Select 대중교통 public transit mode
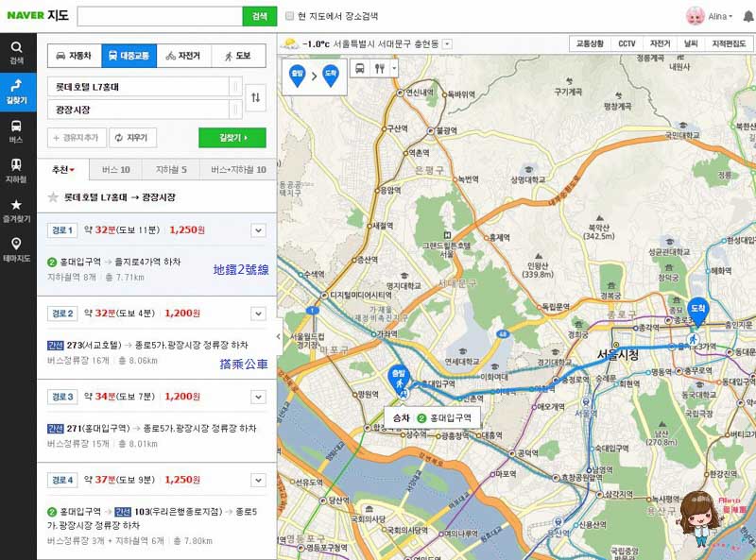The height and width of the screenshot is (560, 756). 129,56
